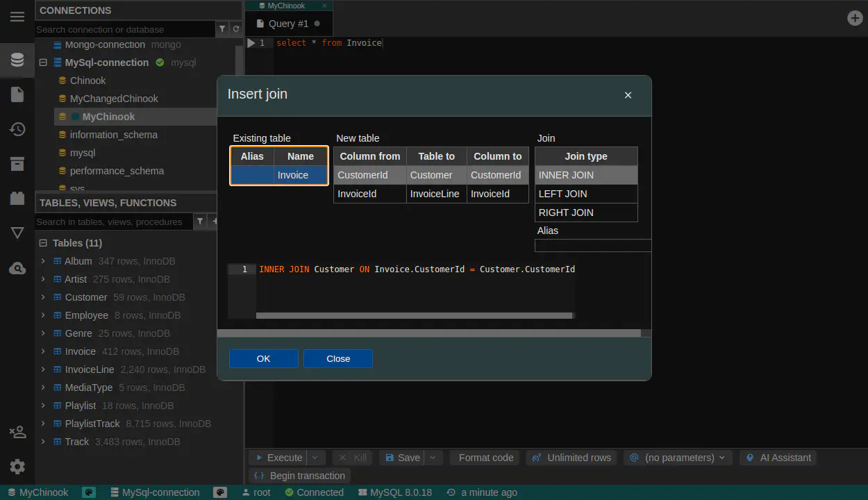Click the theme palette icon after MySql-connection in status bar
This screenshot has height=500, width=868.
220,492
